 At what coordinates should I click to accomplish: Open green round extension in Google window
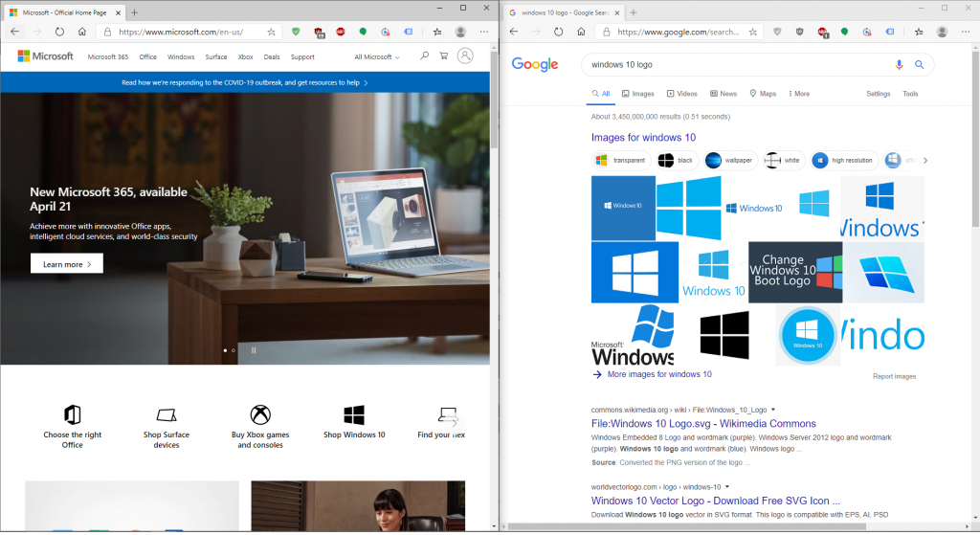pyautogui.click(x=844, y=32)
